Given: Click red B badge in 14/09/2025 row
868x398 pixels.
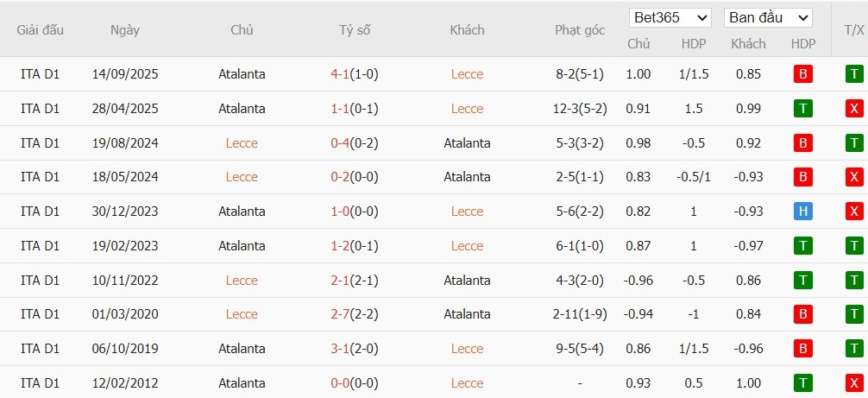Looking at the screenshot, I should tap(803, 74).
